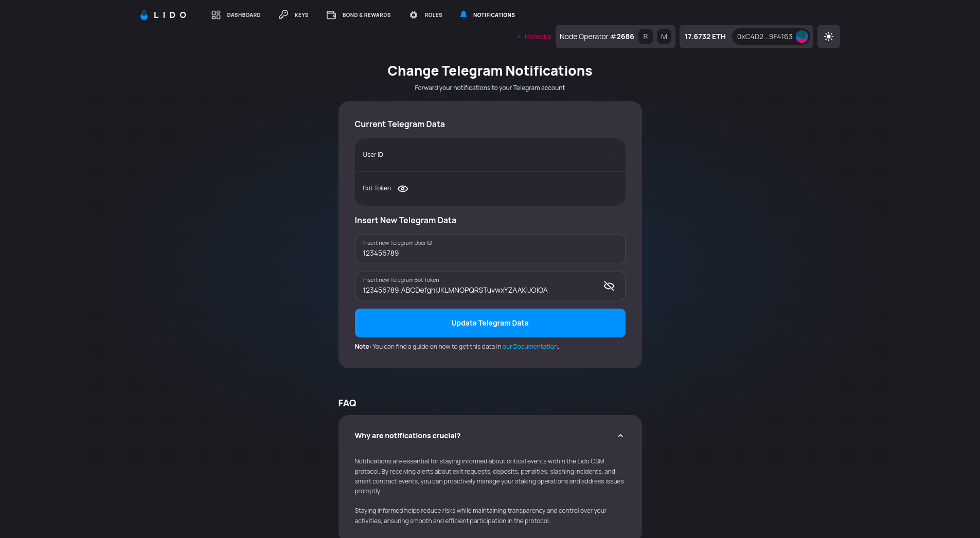Open Bond & Rewards via wallet icon
This screenshot has height=538, width=980.
tap(331, 15)
